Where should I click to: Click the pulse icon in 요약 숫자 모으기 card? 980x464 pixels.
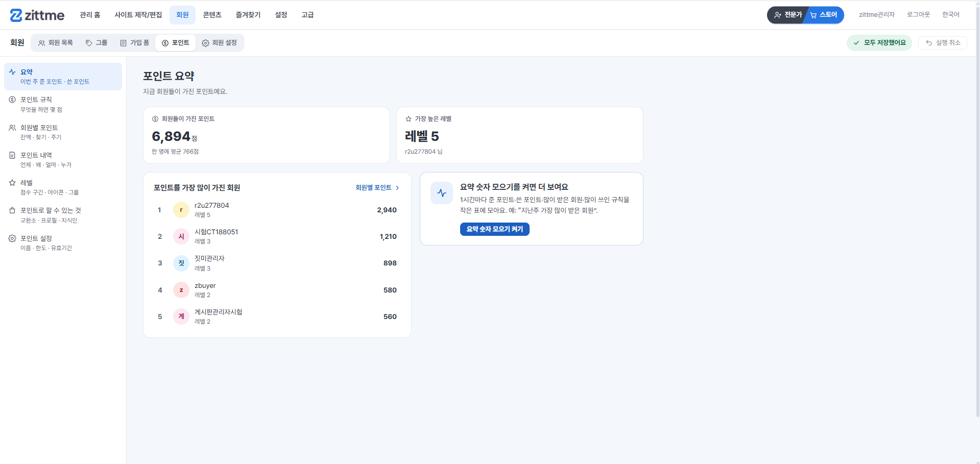coord(442,193)
